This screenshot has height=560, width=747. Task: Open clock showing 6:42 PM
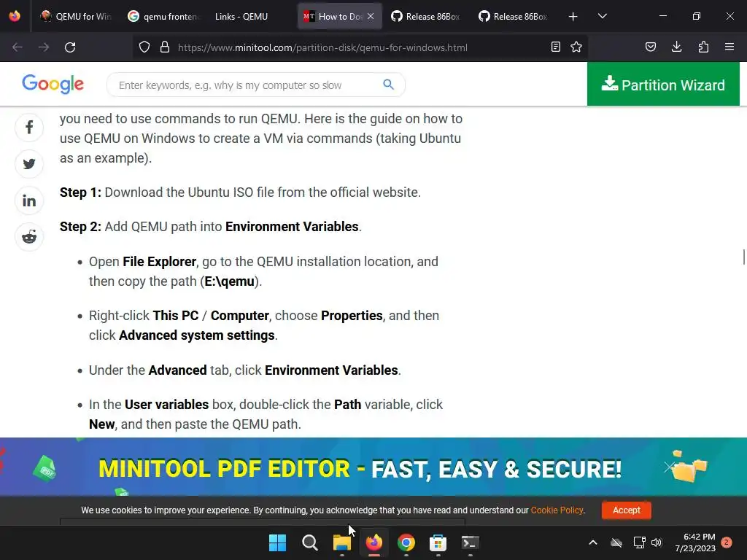tap(695, 542)
